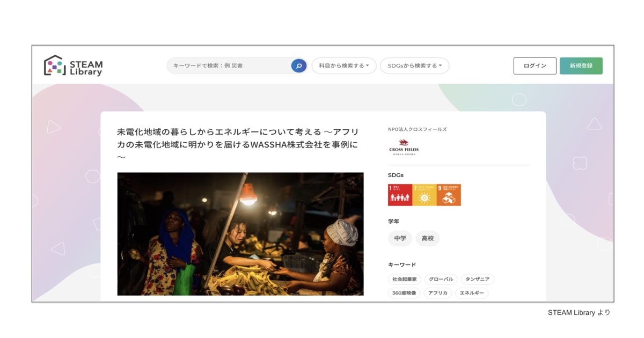Click the STEAM Library logo
The width and height of the screenshot is (644, 338).
click(x=72, y=65)
